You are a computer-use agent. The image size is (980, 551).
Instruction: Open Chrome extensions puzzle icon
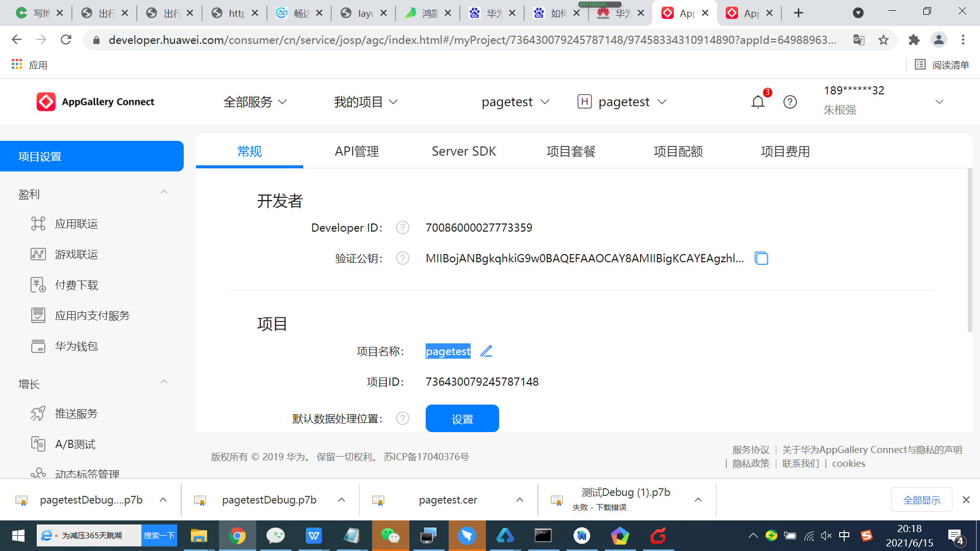(914, 40)
